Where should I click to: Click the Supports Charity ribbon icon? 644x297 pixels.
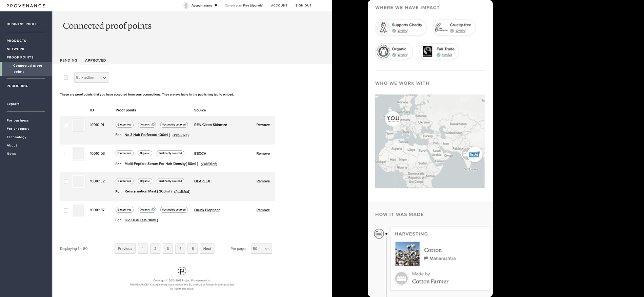[383, 27]
